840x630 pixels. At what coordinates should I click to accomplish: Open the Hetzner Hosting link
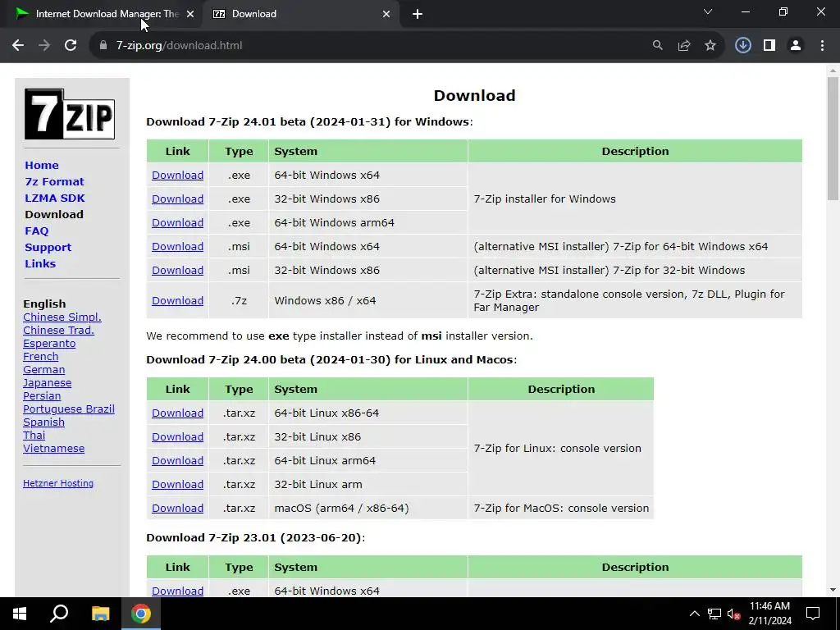(x=58, y=483)
